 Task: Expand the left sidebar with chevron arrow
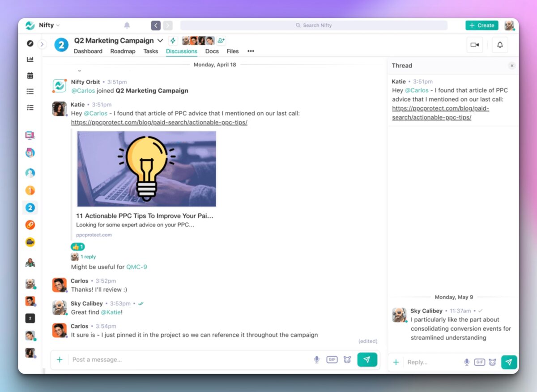click(42, 44)
